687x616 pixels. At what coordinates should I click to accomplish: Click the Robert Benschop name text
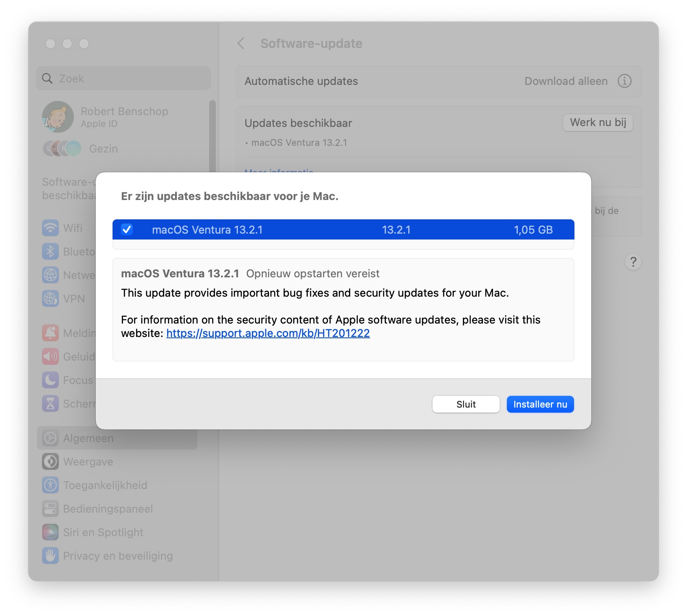[124, 111]
